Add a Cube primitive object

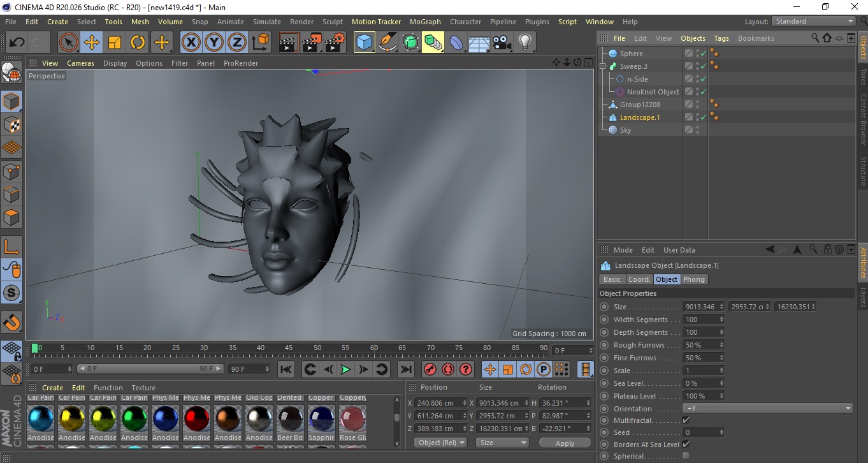click(364, 43)
